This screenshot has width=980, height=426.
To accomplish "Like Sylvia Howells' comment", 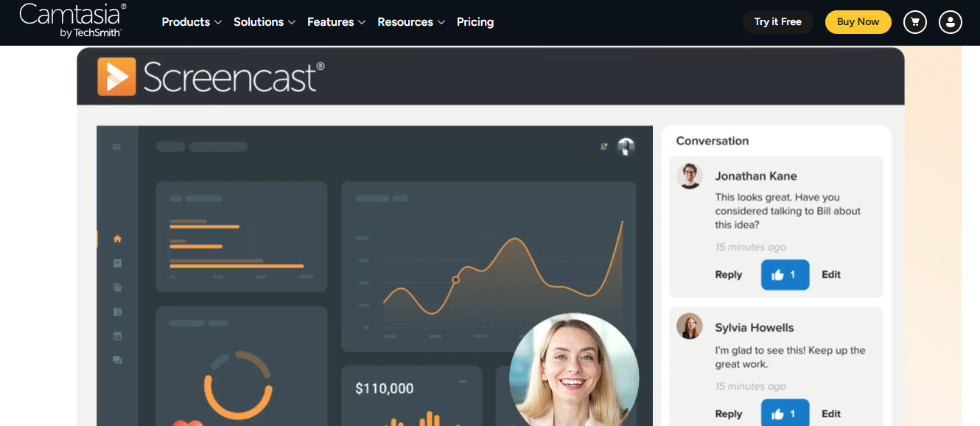I will coord(785,413).
